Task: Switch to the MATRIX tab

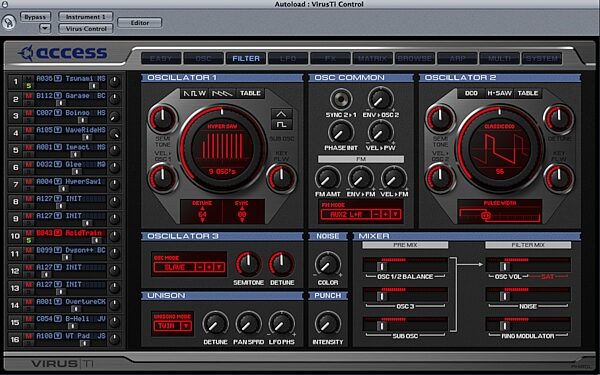Action: [372, 59]
